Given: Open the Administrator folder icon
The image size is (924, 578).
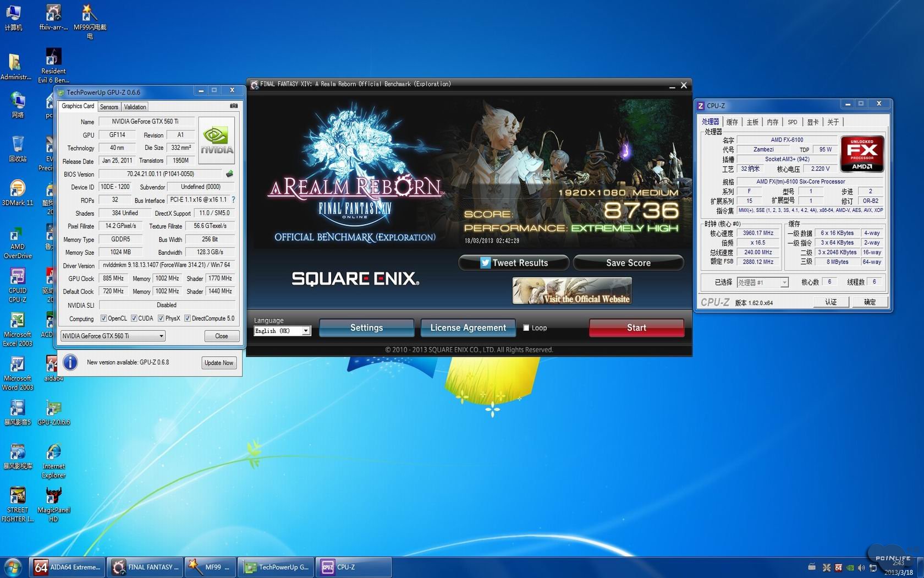Looking at the screenshot, I should (x=15, y=67).
